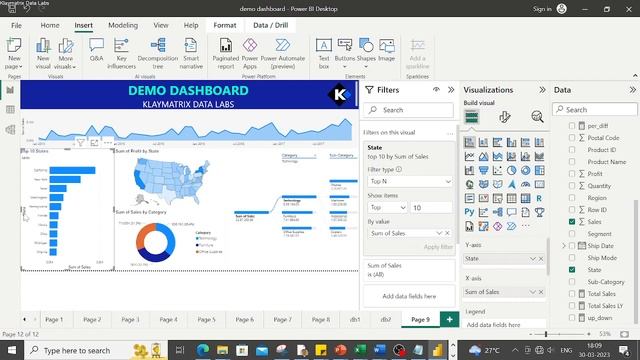640x360 pixels.
Task: Switch to the Modeling ribbon tab
Action: [123, 25]
